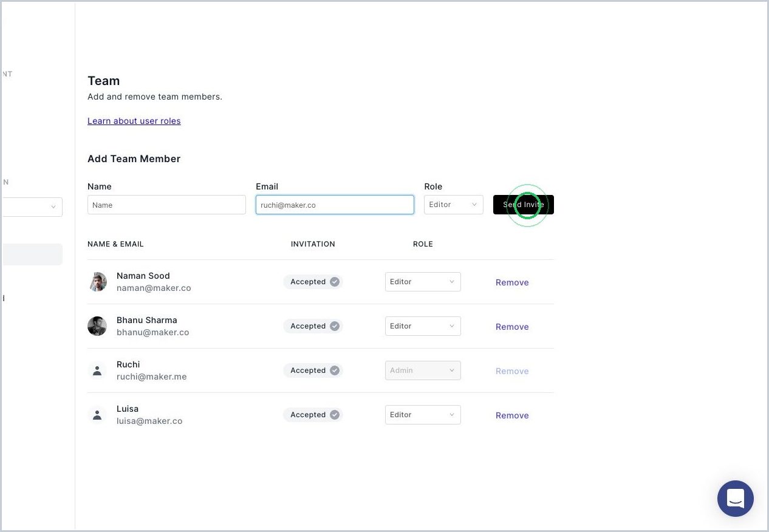
Task: Open Naman Sood's role dropdown
Action: [x=423, y=282]
